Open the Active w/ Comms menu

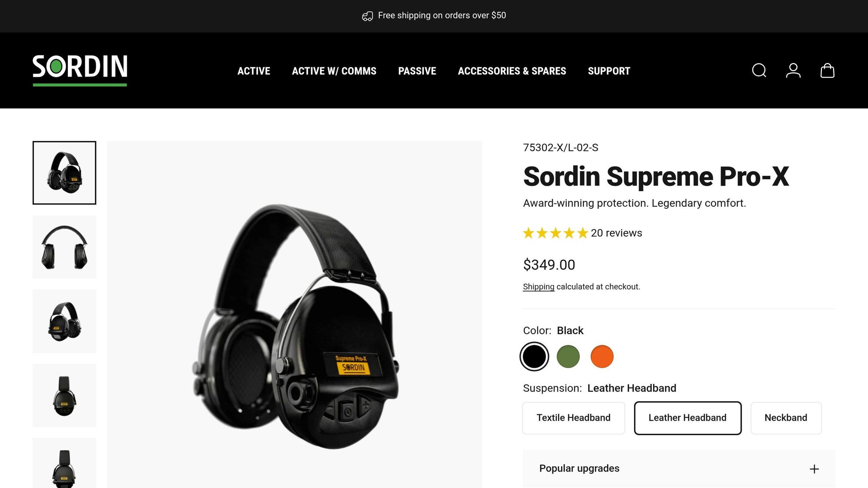334,71
